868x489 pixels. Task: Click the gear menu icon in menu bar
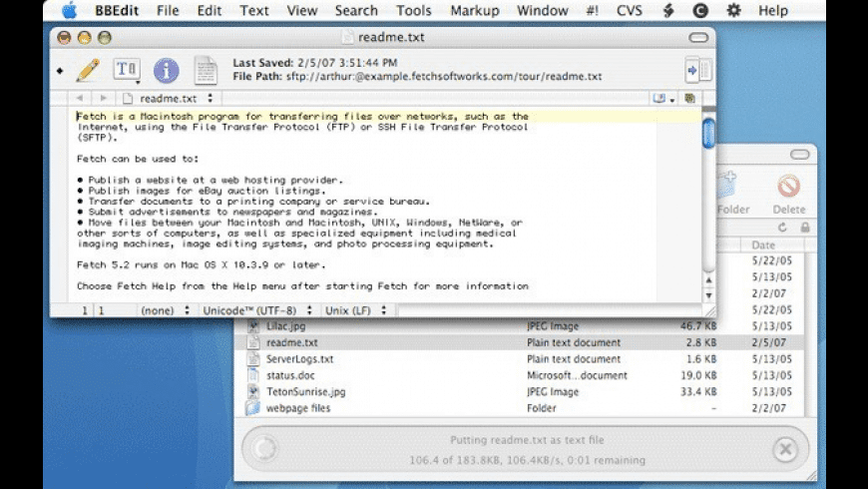click(x=733, y=11)
